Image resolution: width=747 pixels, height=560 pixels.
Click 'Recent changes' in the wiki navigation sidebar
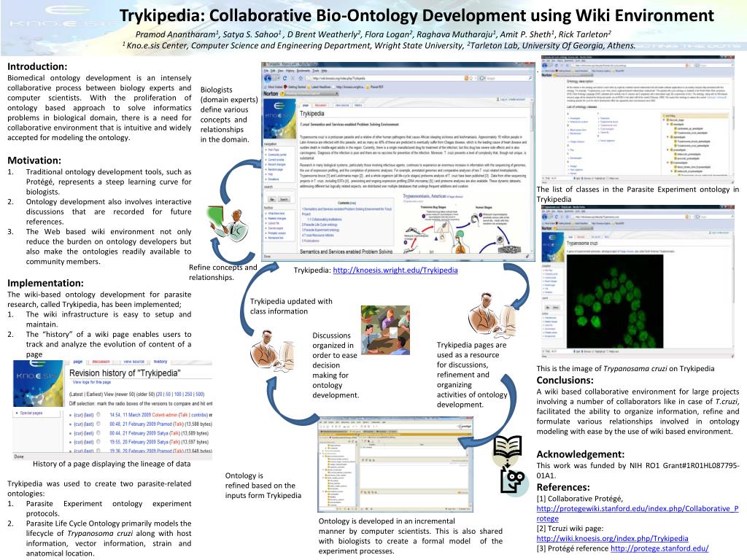pyautogui.click(x=276, y=164)
